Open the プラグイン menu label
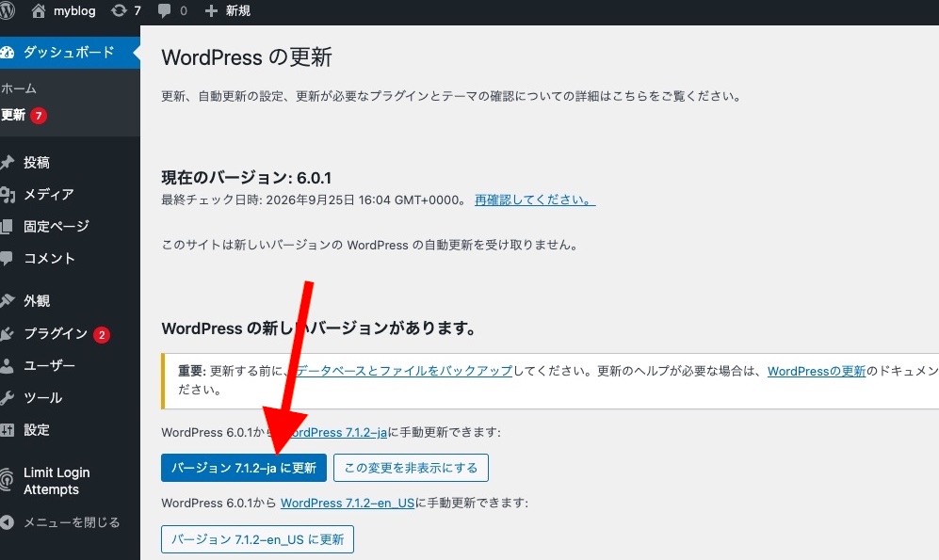 [x=56, y=334]
